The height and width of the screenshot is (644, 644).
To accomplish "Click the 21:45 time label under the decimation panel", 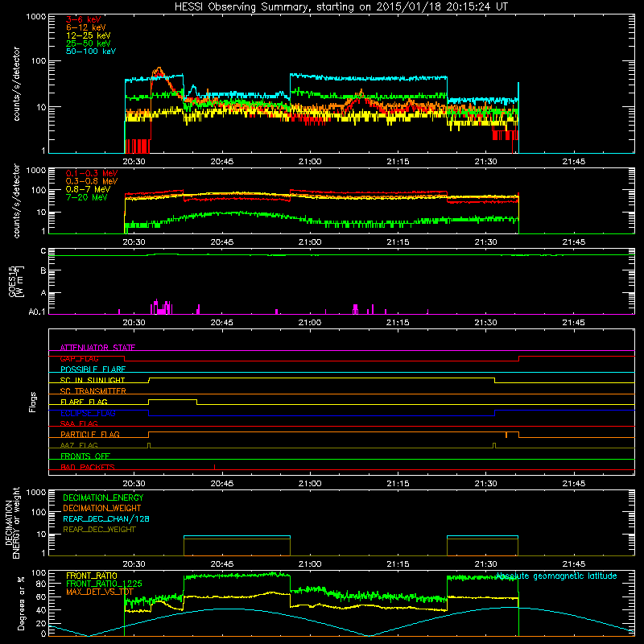I will coord(573,564).
